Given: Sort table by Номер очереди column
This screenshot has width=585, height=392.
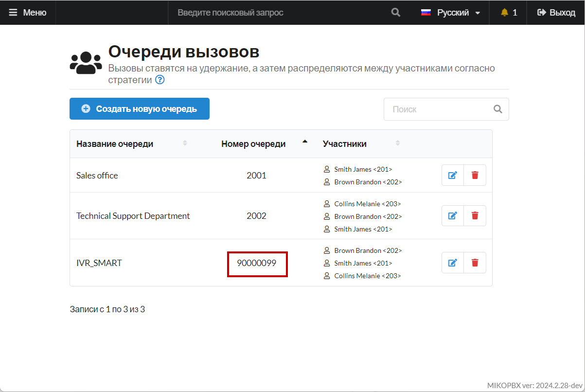Looking at the screenshot, I should (x=253, y=144).
